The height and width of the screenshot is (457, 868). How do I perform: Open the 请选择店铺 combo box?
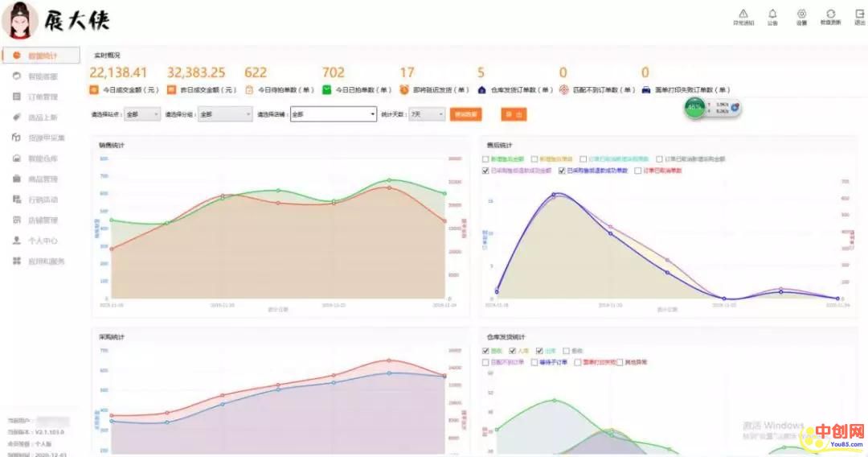(x=333, y=115)
